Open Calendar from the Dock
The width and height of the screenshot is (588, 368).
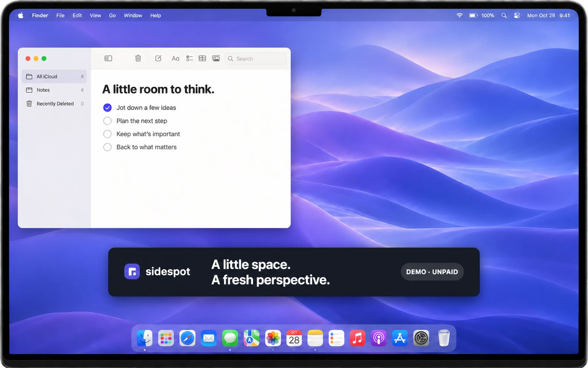pos(294,338)
